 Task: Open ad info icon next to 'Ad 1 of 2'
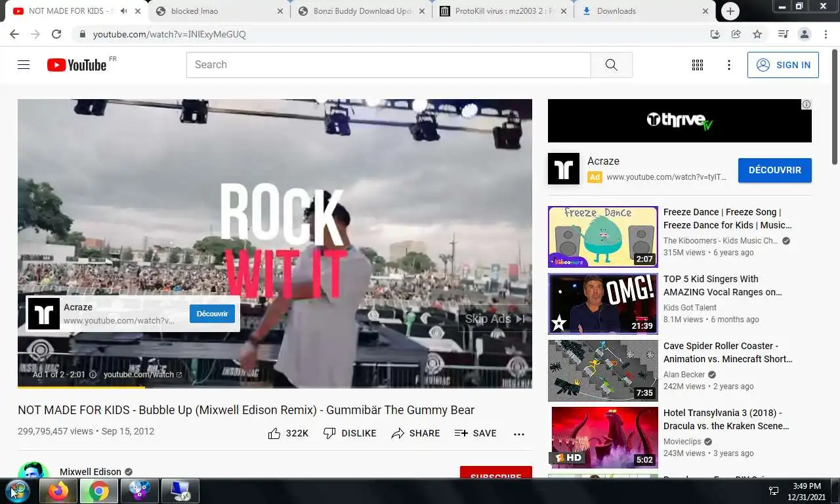pos(93,375)
